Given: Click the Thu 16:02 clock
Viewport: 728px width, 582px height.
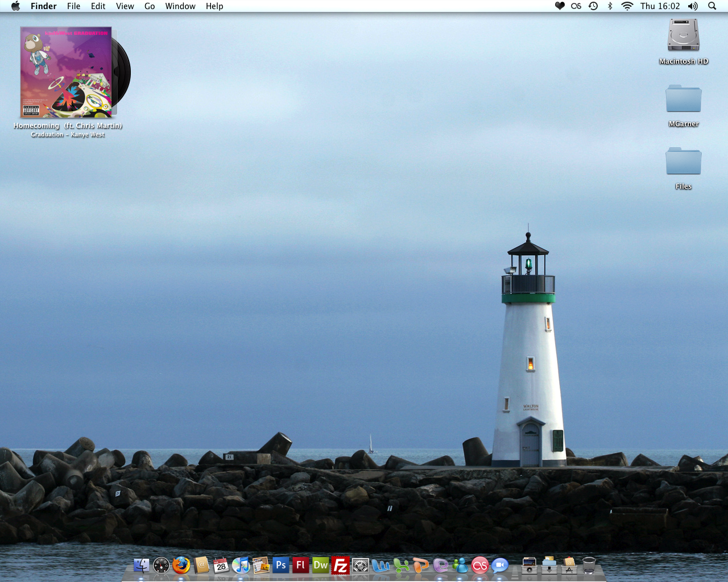Looking at the screenshot, I should pyautogui.click(x=660, y=6).
